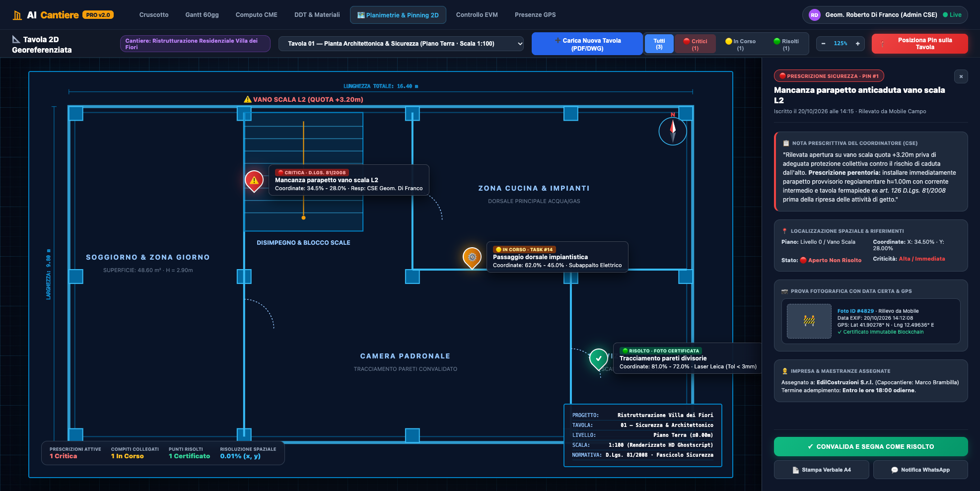
Task: Click Stampa Verbale A4 button
Action: (x=822, y=470)
